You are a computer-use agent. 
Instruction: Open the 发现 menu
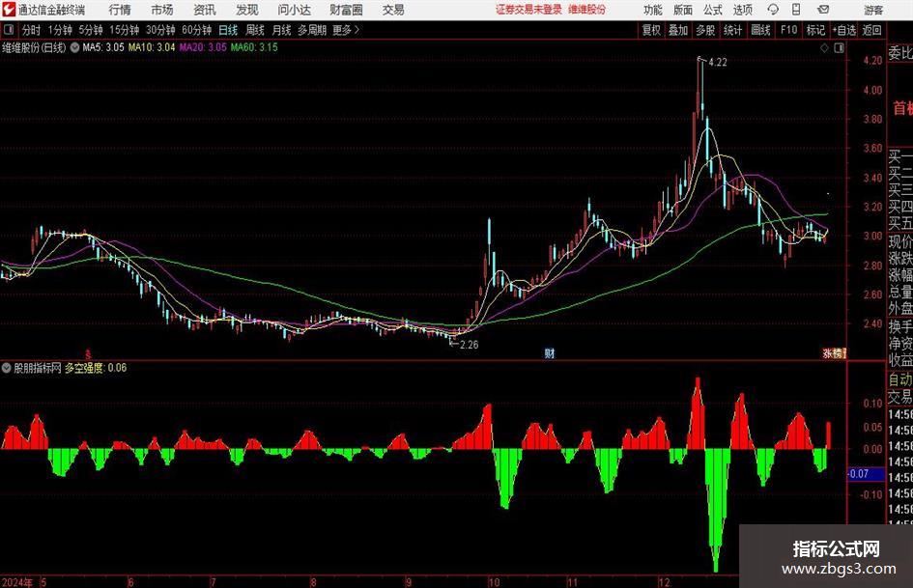point(247,10)
